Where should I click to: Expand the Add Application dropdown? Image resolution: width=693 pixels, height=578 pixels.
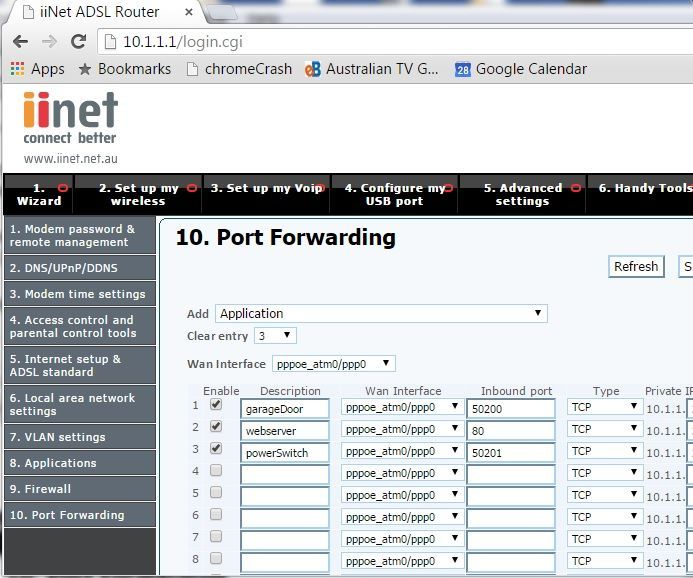coord(381,313)
